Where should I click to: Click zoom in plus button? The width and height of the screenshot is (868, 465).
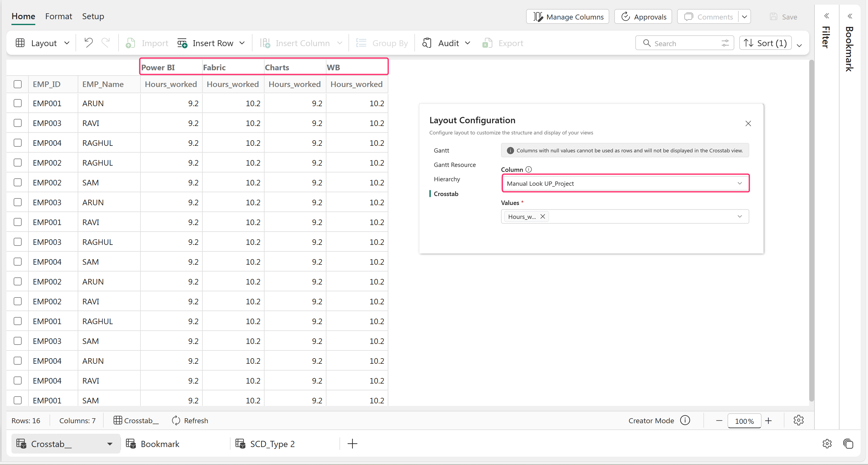tap(769, 420)
